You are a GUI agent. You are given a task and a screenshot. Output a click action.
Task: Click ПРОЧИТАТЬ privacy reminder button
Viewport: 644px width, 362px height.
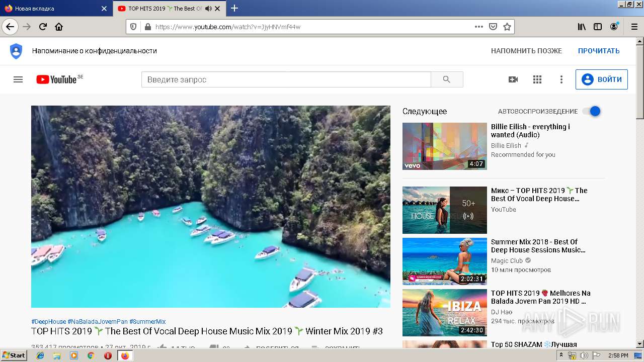point(599,51)
